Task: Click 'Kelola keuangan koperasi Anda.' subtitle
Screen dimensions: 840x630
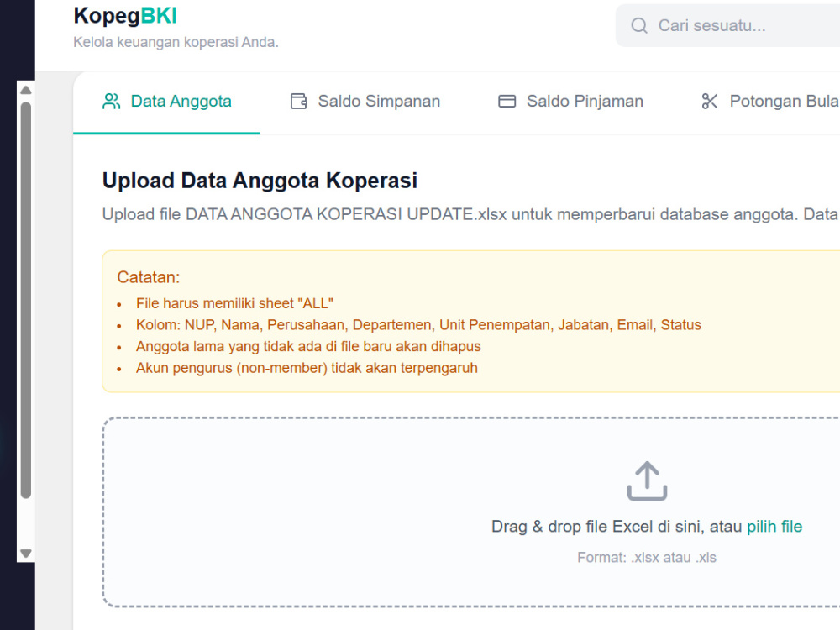Action: (176, 42)
